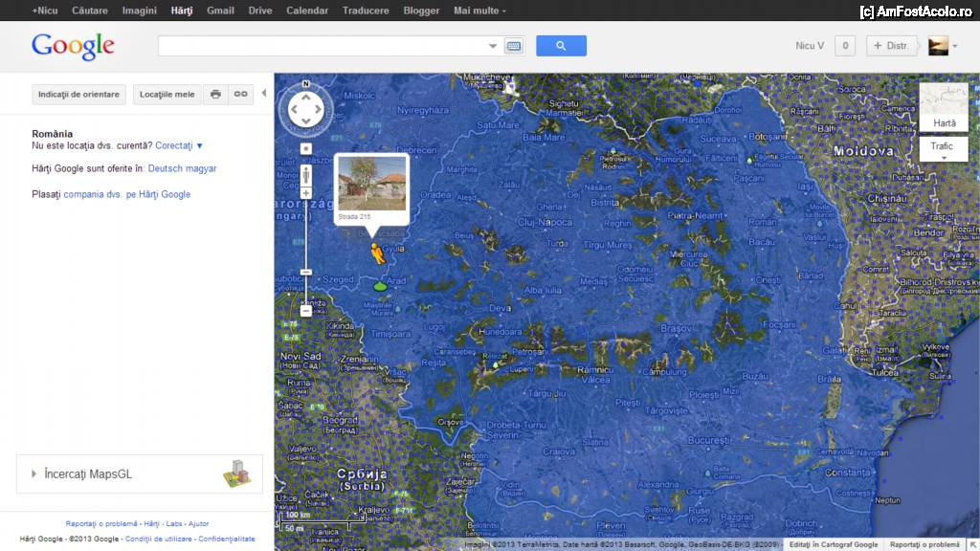The image size is (980, 551).
Task: Switch the map to Hartă view
Action: tap(944, 123)
